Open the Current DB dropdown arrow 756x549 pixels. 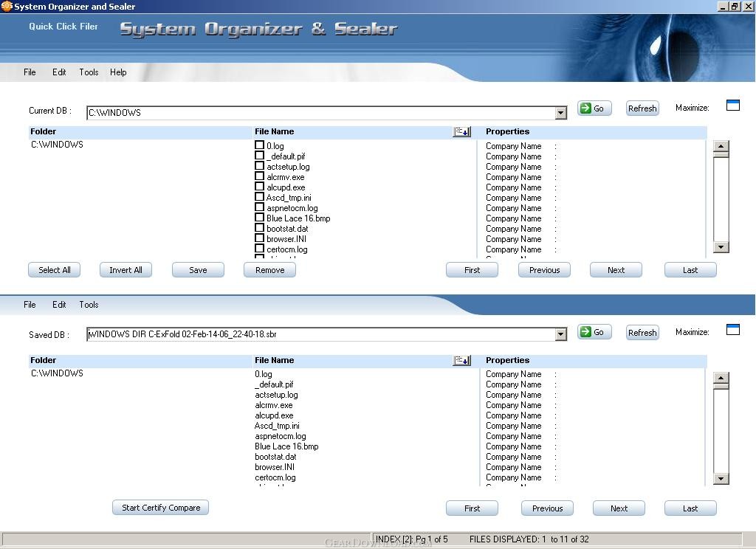click(x=560, y=113)
